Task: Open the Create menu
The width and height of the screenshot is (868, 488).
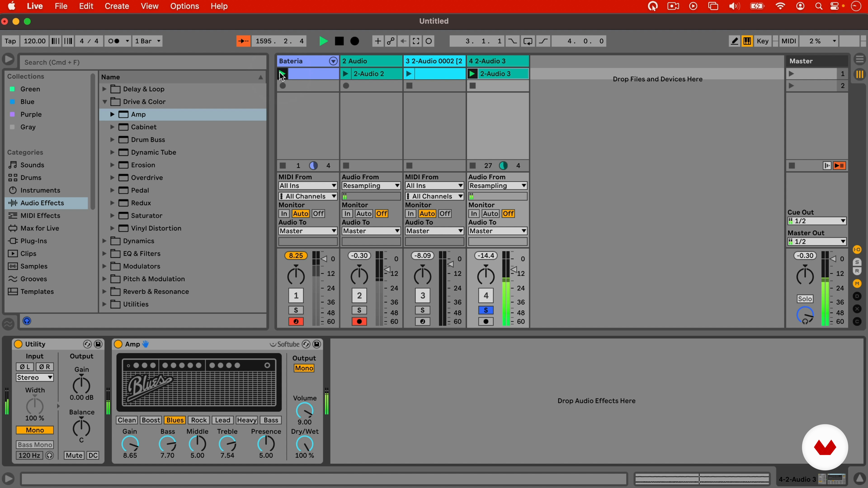Action: point(117,6)
